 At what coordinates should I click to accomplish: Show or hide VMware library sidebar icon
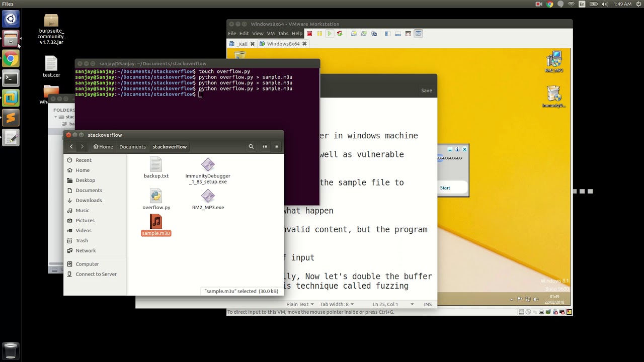(x=388, y=34)
